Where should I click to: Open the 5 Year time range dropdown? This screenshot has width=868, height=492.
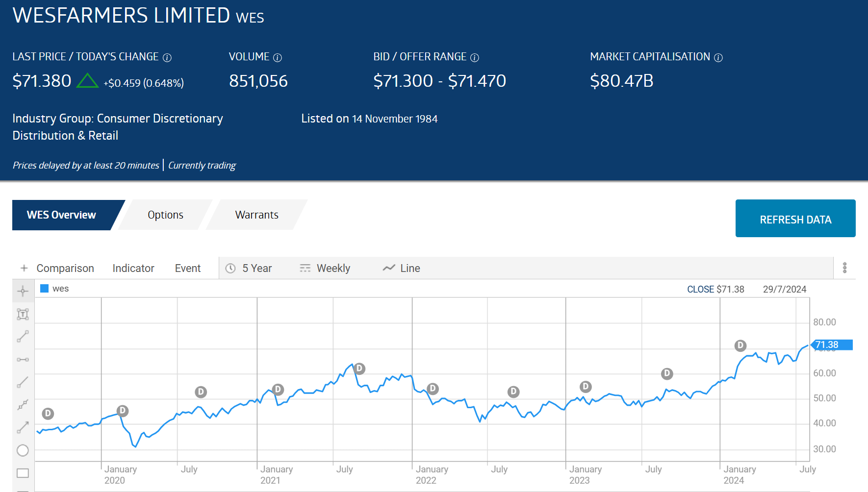[x=249, y=268]
